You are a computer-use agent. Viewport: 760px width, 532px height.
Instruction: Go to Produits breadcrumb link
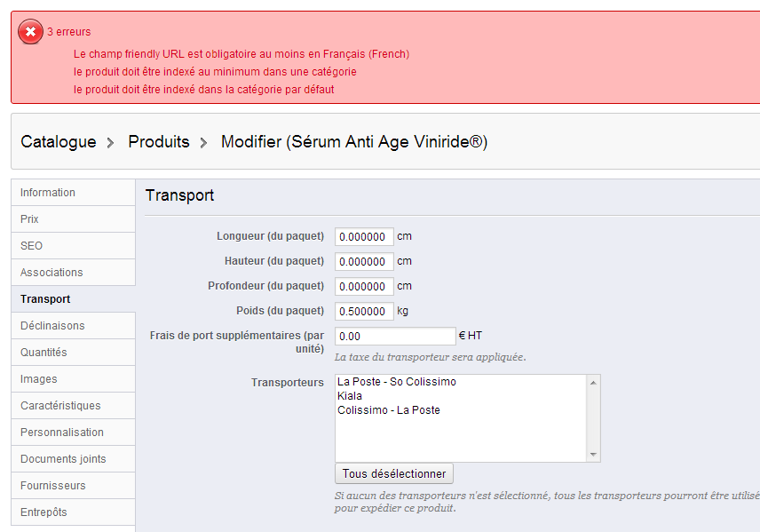click(x=159, y=142)
